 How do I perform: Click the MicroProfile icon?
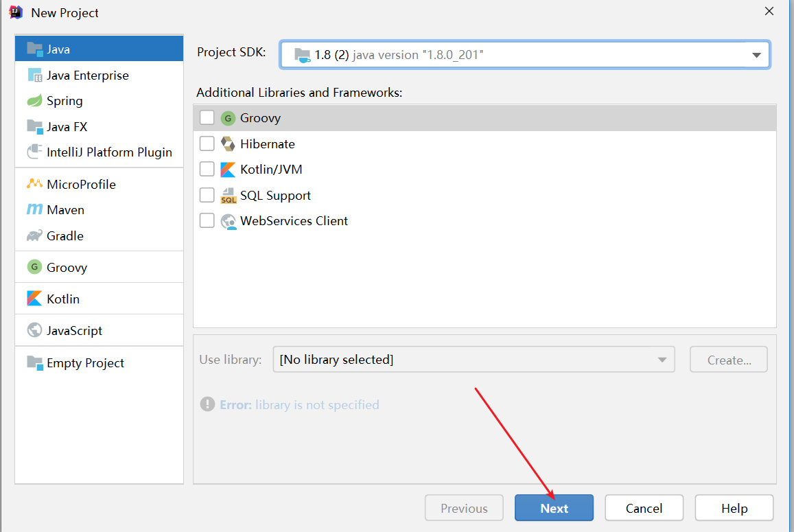click(34, 183)
